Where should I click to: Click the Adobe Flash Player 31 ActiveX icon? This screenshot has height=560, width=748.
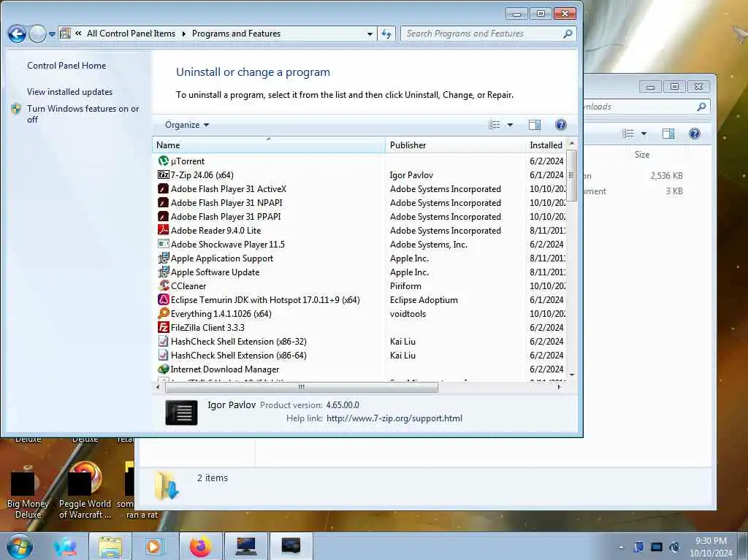pyautogui.click(x=163, y=189)
